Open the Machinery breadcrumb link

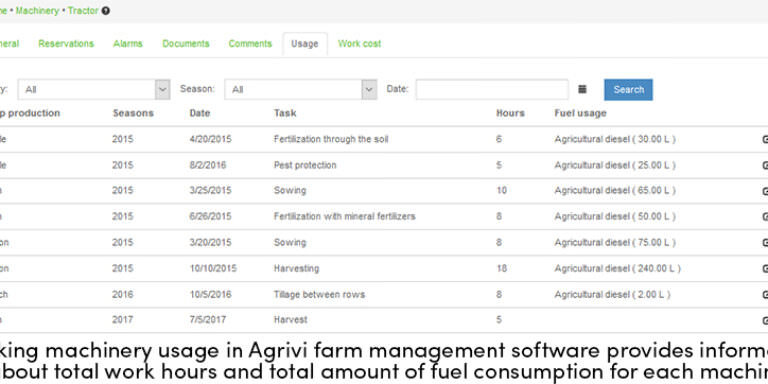pos(37,11)
